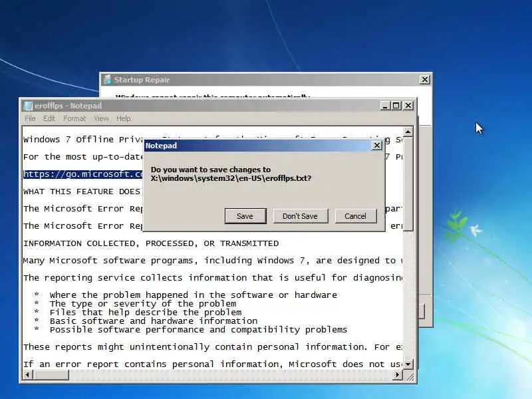Screen dimensions: 532x399
Task: Click the Startup Repair window title bar
Action: (x=265, y=80)
